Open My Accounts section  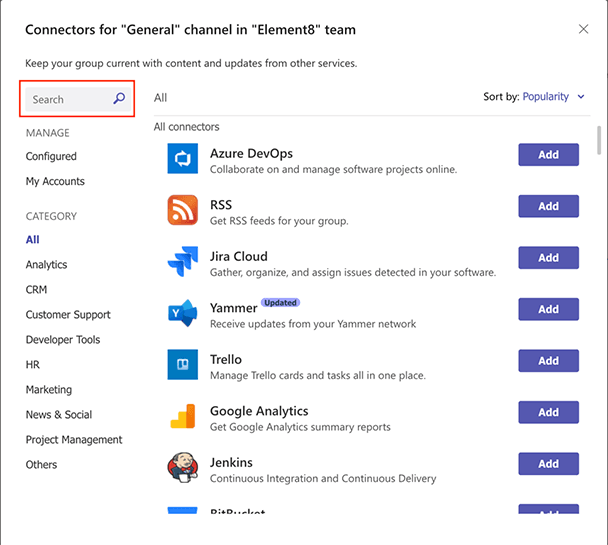tap(55, 181)
